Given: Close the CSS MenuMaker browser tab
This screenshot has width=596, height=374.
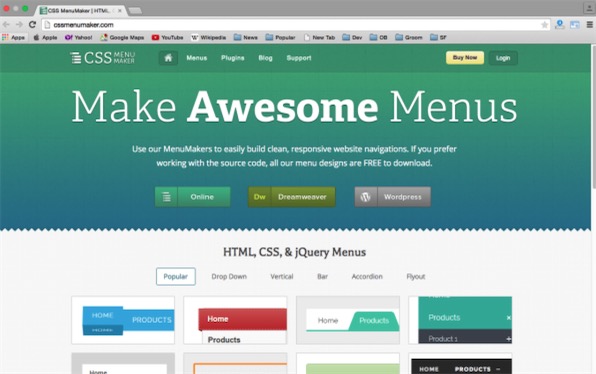Looking at the screenshot, I should click(x=120, y=11).
